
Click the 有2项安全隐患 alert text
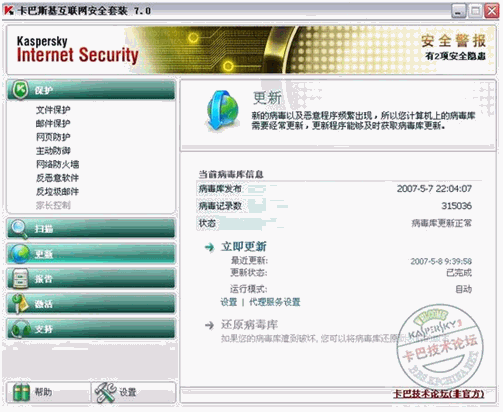455,56
